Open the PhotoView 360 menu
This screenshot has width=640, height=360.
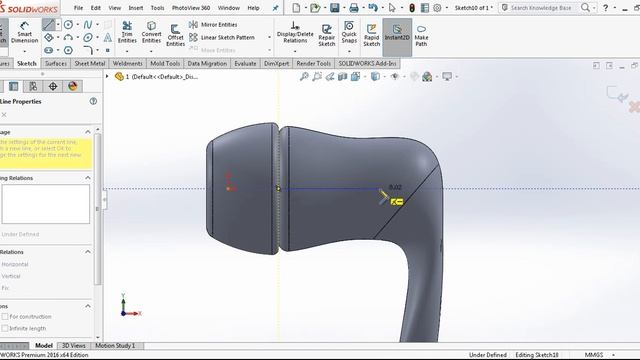191,8
